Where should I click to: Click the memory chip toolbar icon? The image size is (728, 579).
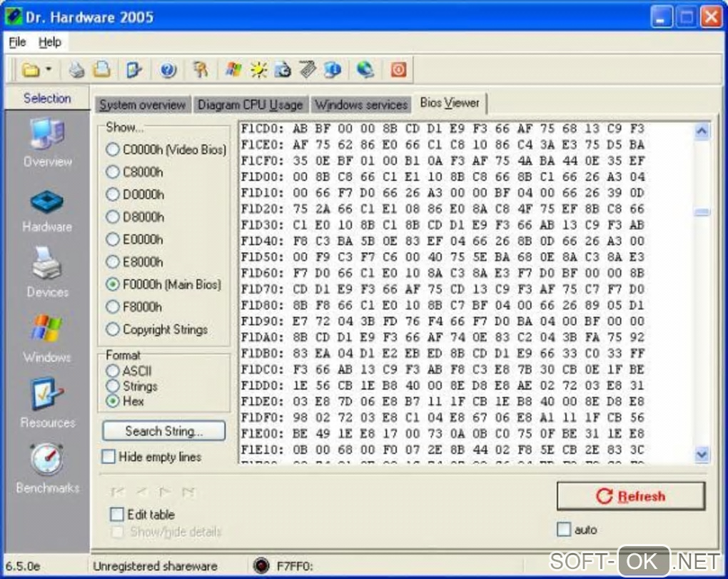click(308, 70)
